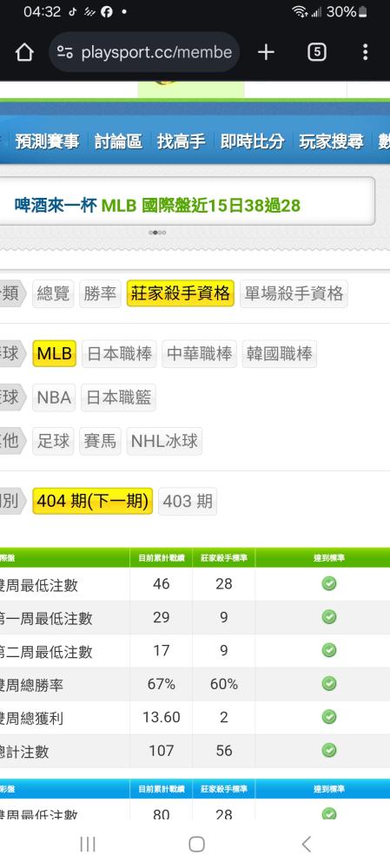
Task: Click the green check in 第一周最低注數 row
Action: coord(329,616)
